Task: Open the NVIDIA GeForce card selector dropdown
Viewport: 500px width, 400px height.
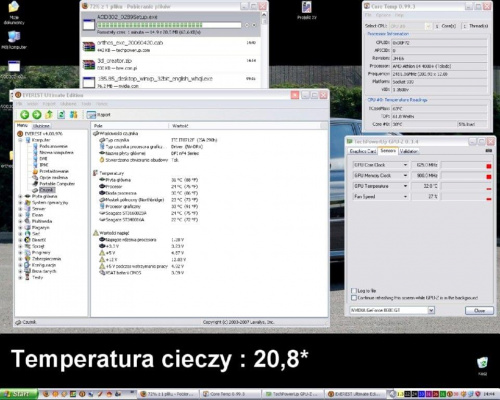Action: 431,310
